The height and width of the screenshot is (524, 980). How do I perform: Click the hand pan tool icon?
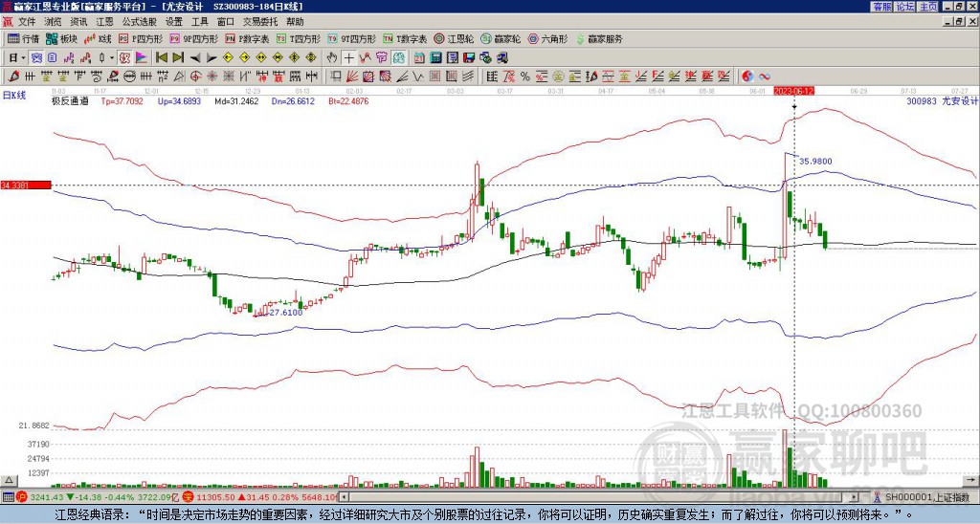(332, 58)
